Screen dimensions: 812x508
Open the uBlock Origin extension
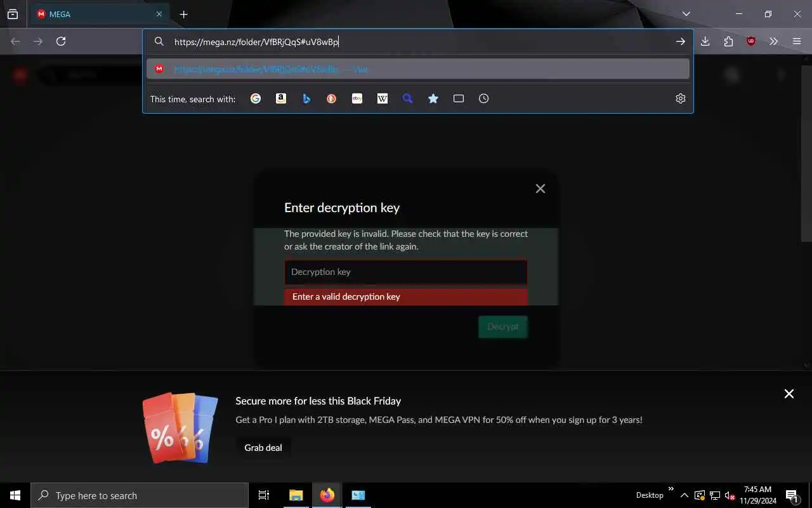[x=751, y=41]
